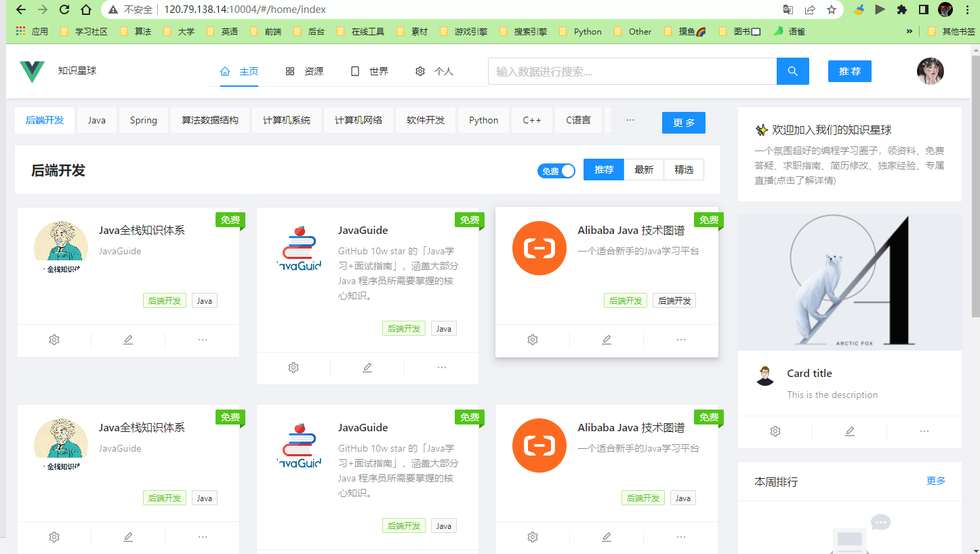The image size is (980, 554).
Task: Click the play-triangle extension icon
Action: pos(880,9)
